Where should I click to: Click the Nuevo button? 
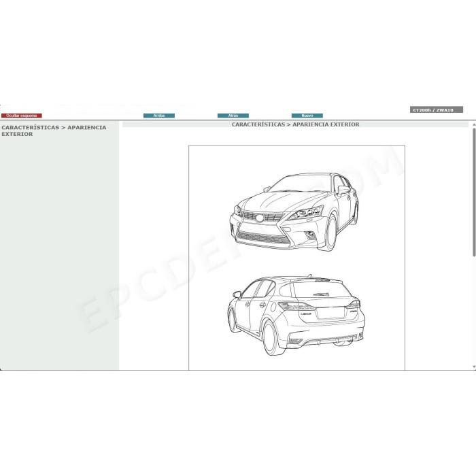[307, 116]
